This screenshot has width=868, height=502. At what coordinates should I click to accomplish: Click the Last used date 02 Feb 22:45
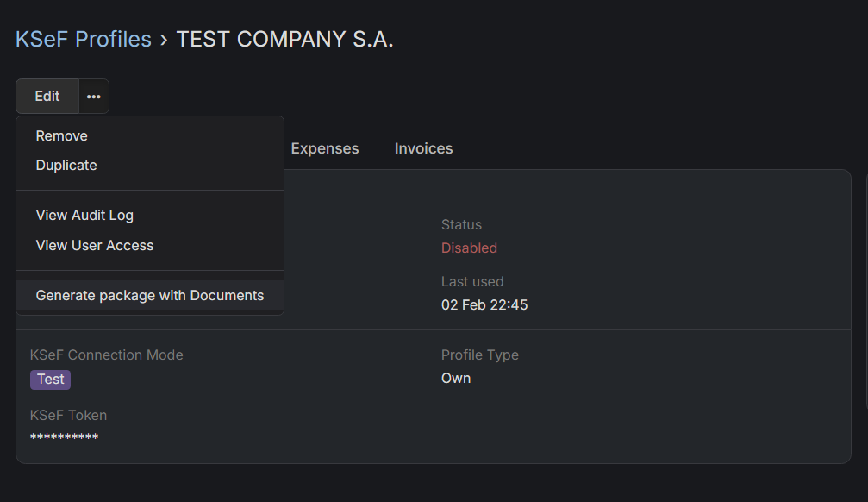(484, 305)
